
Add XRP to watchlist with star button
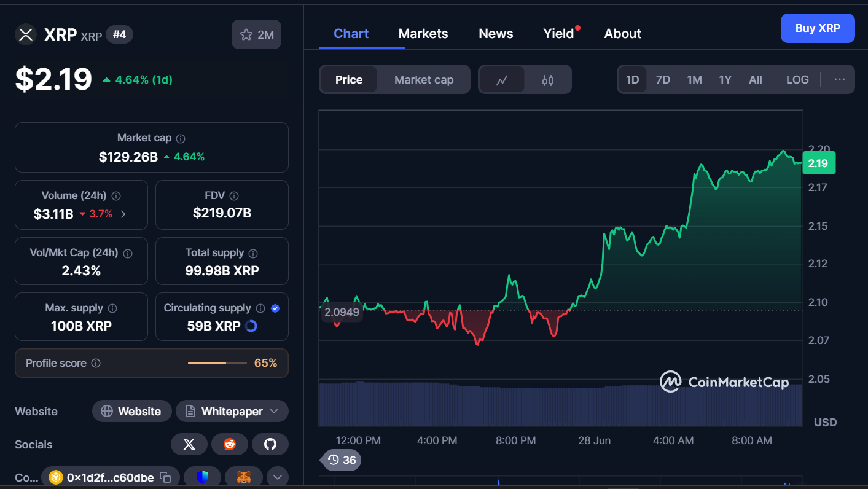click(256, 34)
